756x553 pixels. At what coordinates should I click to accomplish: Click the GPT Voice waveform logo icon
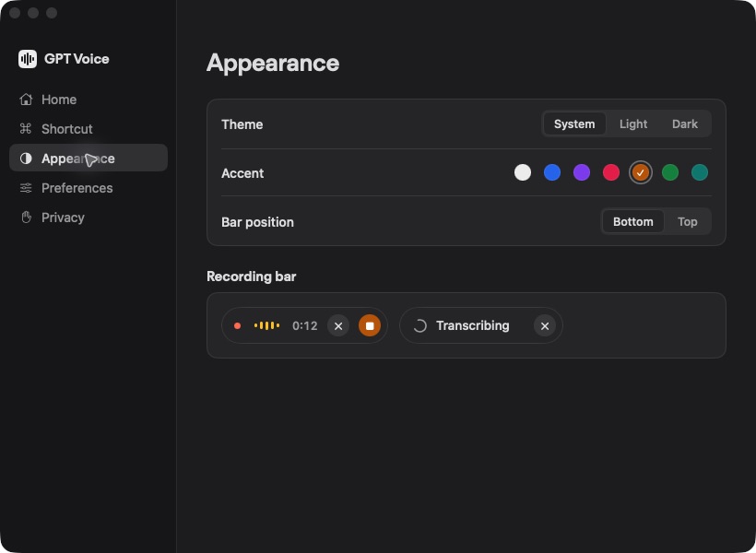tap(28, 59)
